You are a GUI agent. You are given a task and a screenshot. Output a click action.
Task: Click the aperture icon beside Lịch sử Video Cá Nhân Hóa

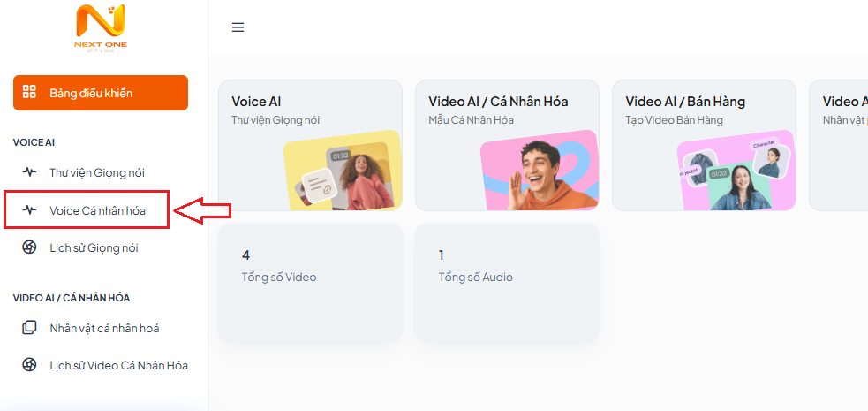(29, 365)
